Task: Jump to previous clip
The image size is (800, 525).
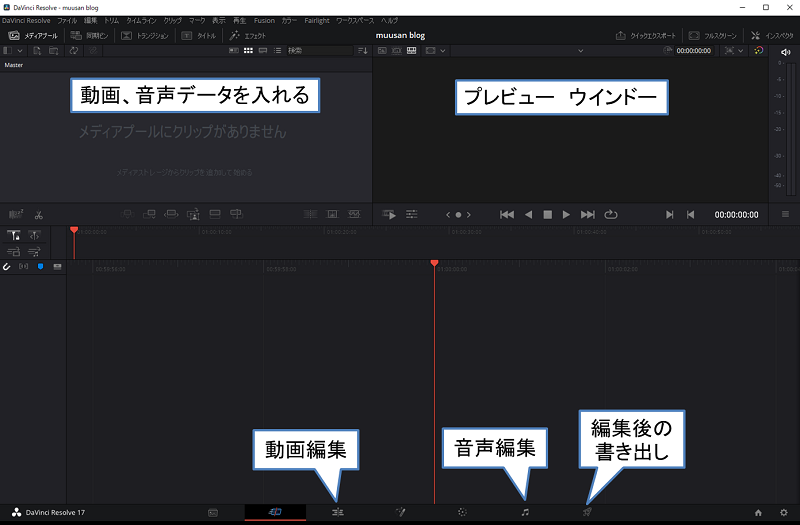Action: (507, 215)
